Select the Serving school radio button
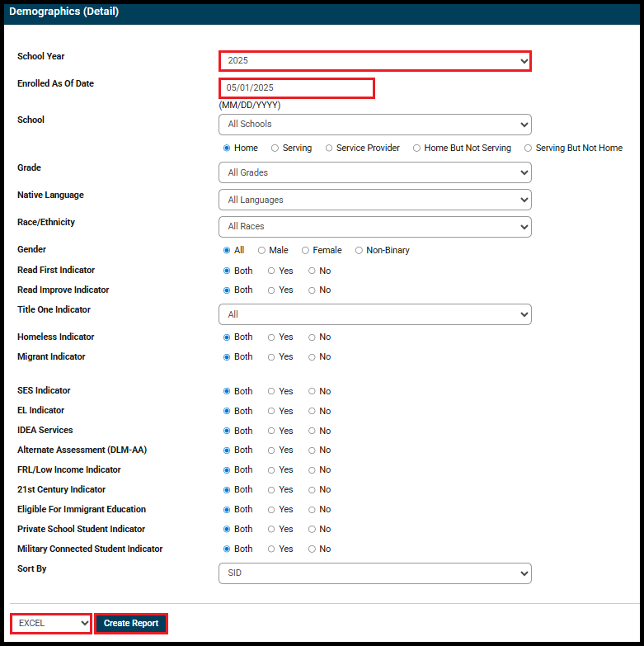The width and height of the screenshot is (644, 646). [275, 149]
